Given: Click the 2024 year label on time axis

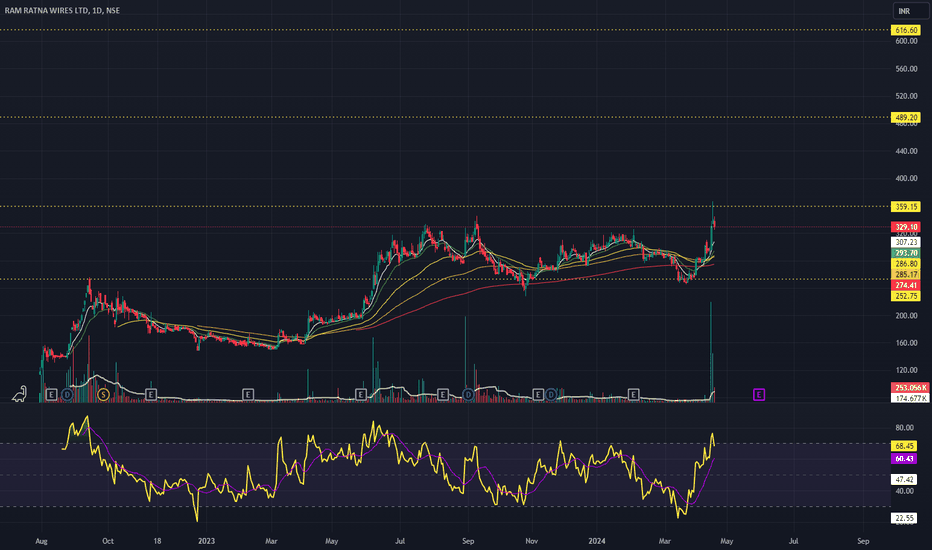Looking at the screenshot, I should (597, 541).
